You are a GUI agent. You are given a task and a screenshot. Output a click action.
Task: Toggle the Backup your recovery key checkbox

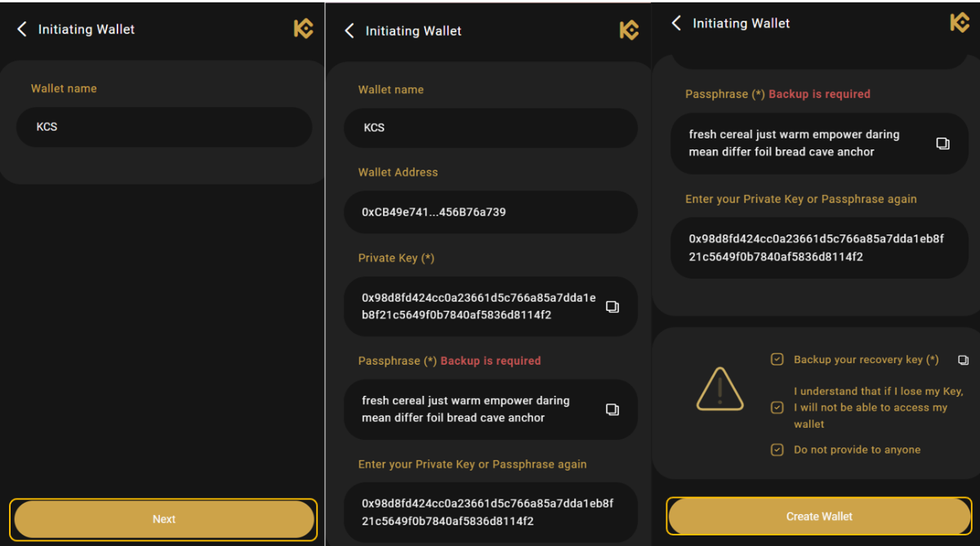[x=777, y=360]
